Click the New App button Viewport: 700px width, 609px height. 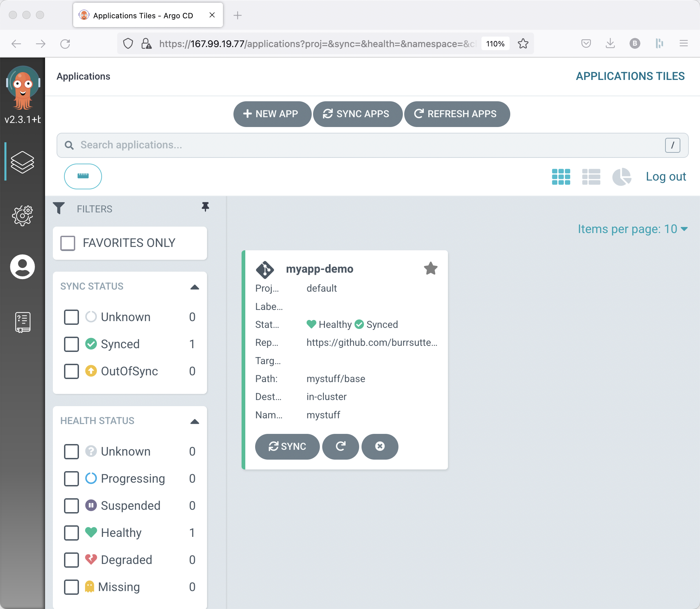coord(272,114)
